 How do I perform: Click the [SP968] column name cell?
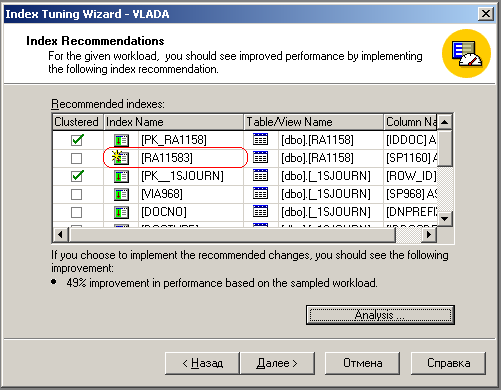(x=411, y=194)
